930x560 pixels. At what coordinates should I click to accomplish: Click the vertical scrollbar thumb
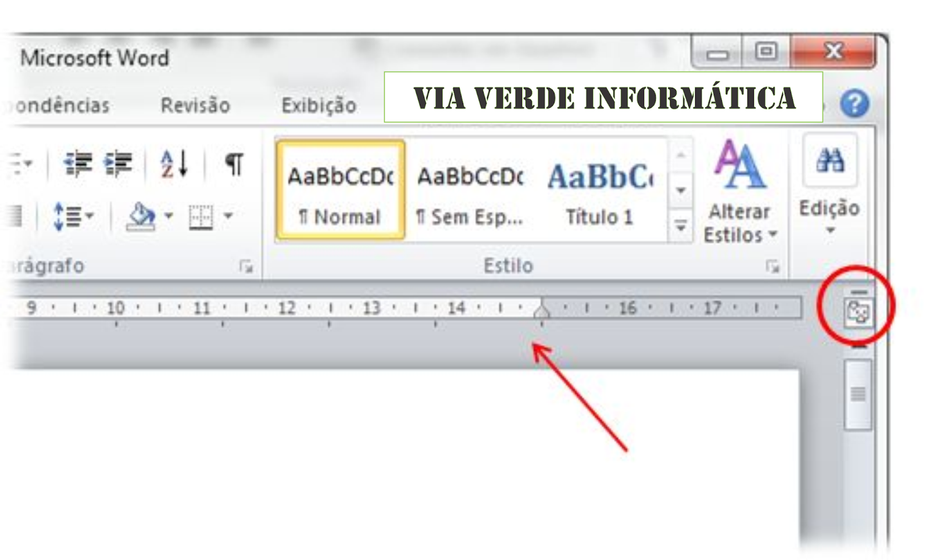click(858, 394)
